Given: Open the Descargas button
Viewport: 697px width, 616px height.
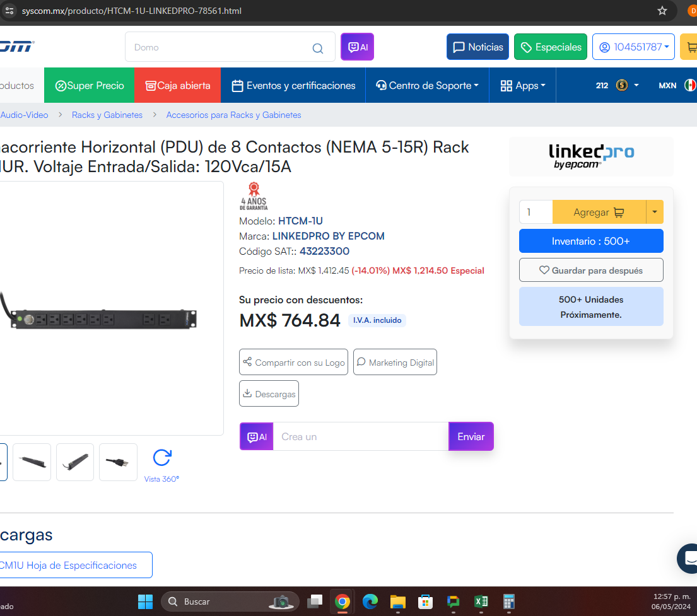Looking at the screenshot, I should (269, 394).
